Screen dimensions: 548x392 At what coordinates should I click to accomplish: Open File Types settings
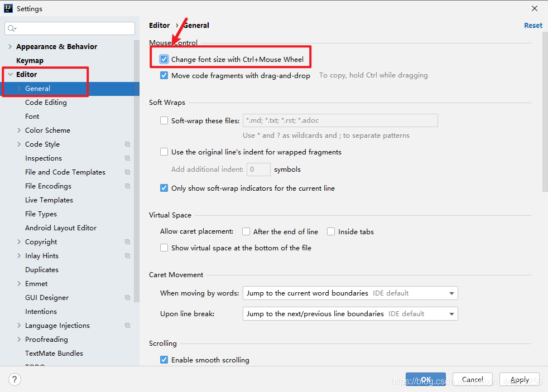[x=41, y=214]
